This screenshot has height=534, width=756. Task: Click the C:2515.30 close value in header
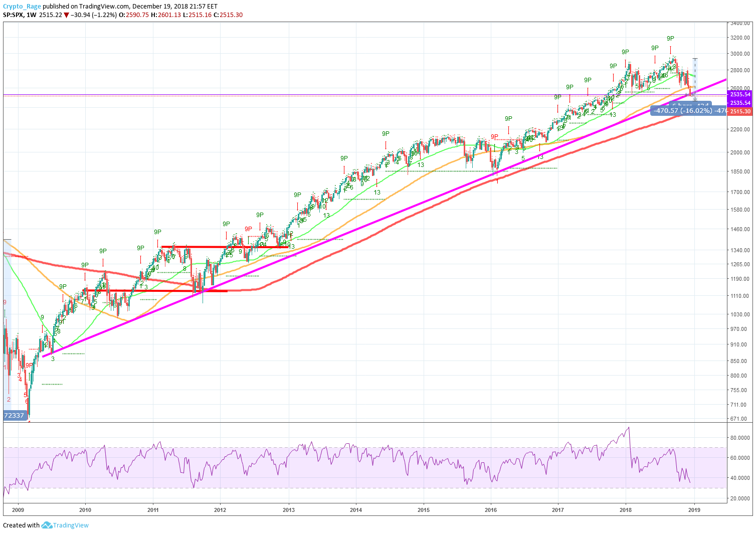(228, 15)
